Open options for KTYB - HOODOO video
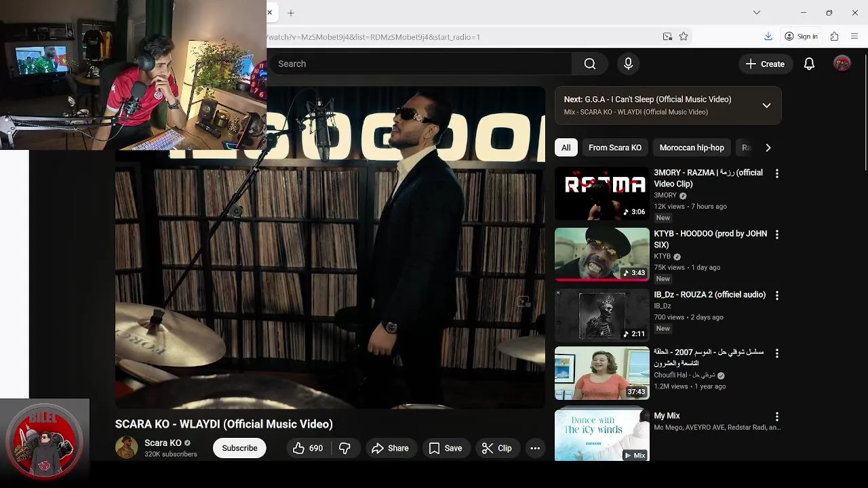This screenshot has height=488, width=868. point(777,235)
